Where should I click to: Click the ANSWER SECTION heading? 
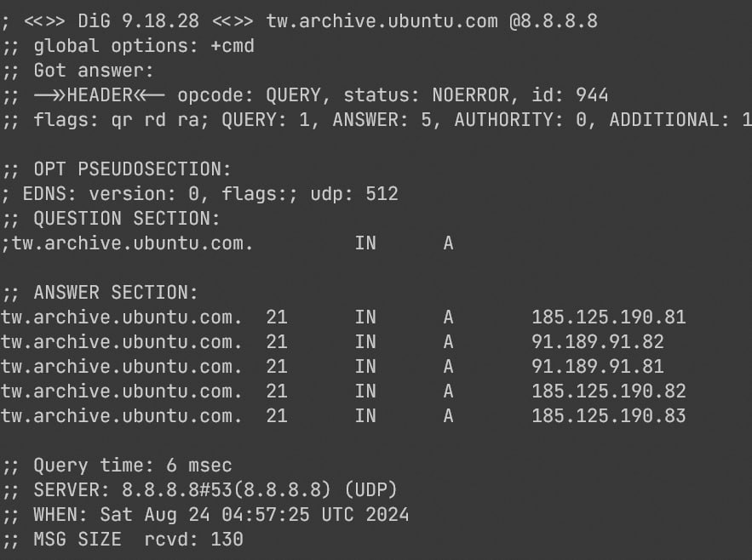115,293
